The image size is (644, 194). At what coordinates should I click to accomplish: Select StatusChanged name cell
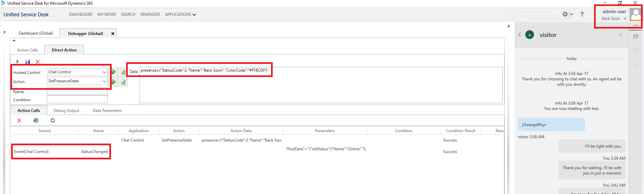click(x=94, y=152)
